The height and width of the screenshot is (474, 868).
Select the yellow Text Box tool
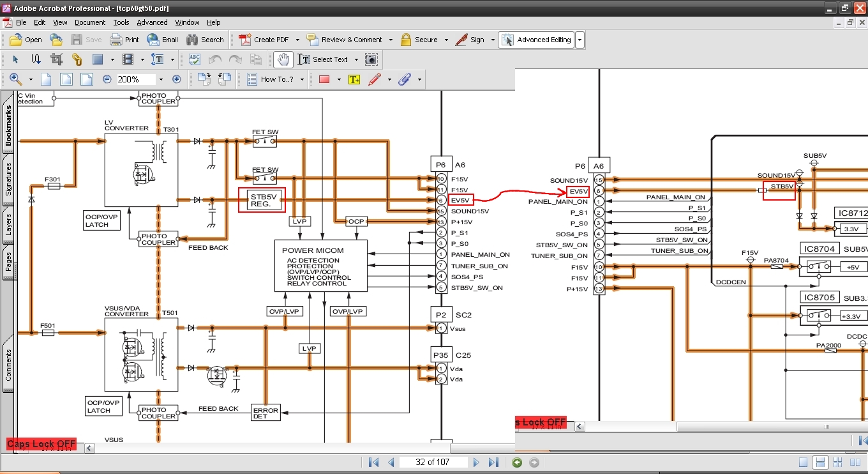coord(354,79)
